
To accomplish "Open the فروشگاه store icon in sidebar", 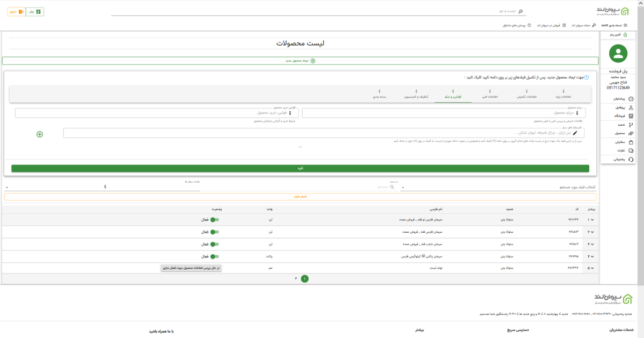I will point(631,116).
